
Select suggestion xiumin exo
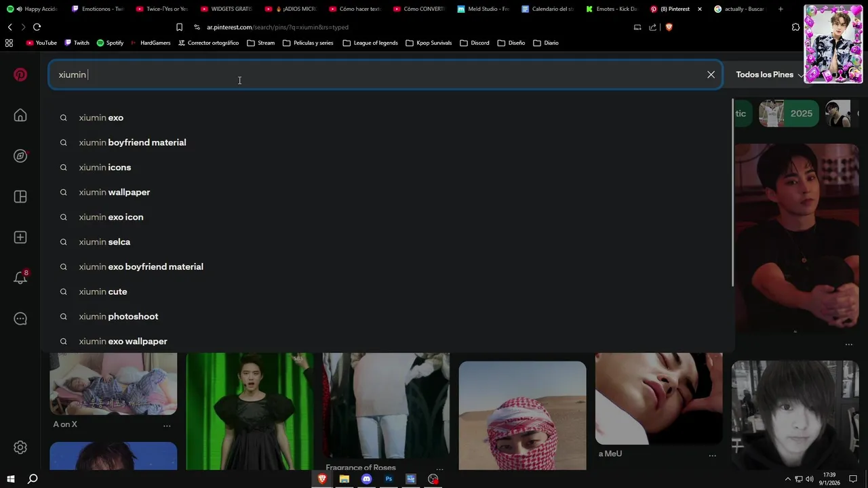(101, 118)
